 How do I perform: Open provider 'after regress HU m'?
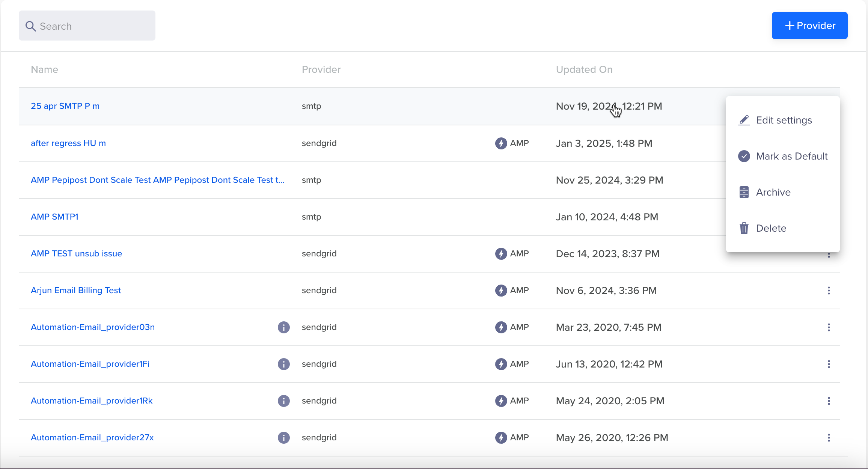click(x=68, y=143)
